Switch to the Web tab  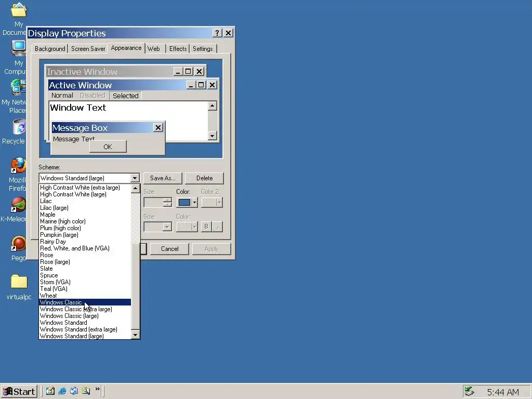(154, 48)
